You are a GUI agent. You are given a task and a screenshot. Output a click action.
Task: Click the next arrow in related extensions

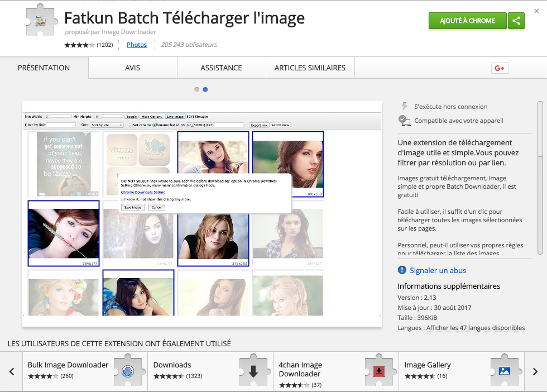(x=535, y=371)
